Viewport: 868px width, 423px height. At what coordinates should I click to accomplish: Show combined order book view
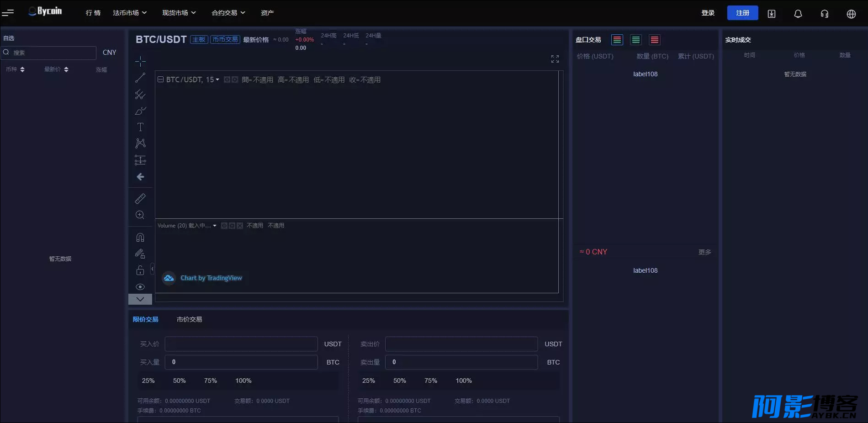coord(617,40)
